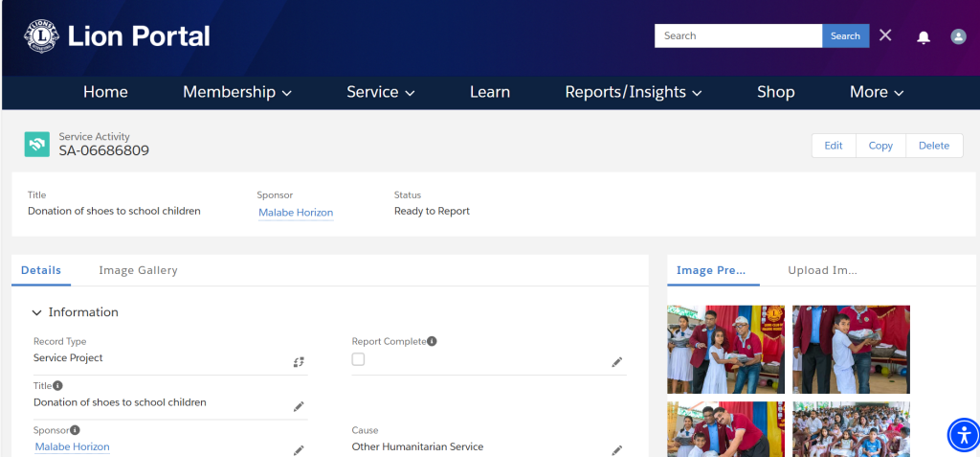Open the notifications bell
The image size is (980, 457).
924,37
